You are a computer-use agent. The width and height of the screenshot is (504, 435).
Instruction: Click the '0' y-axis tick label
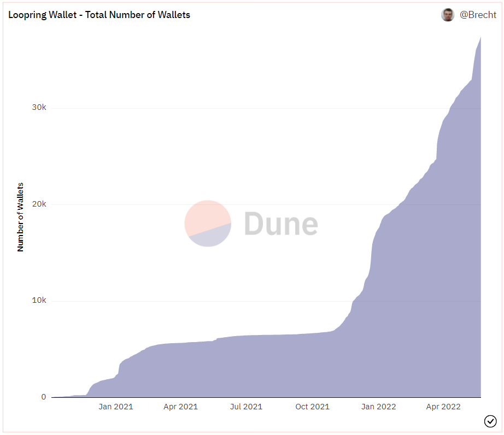point(44,397)
